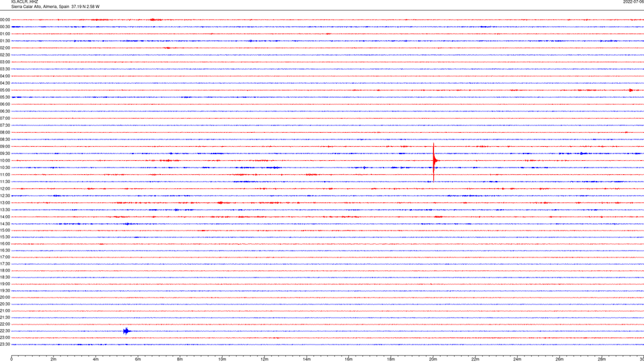Click the 08:30 time label
644x362 pixels.
point(5,139)
